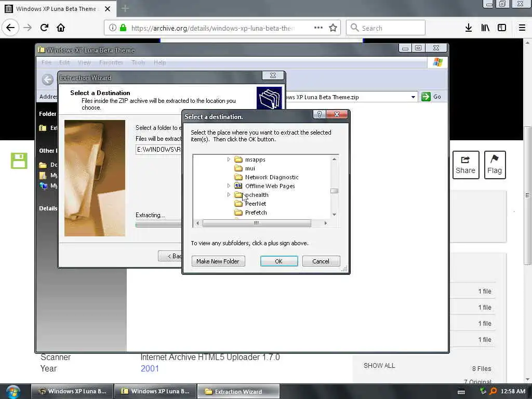Click the green Go arrow in explorer
The image size is (532, 399).
[426, 97]
